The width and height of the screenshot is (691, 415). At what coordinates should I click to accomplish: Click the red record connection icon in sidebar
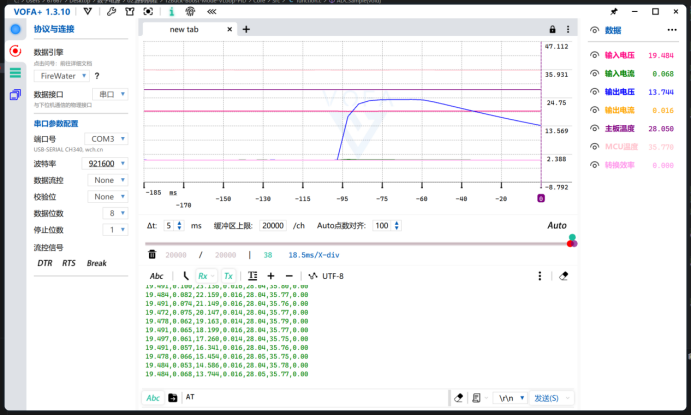pyautogui.click(x=15, y=50)
